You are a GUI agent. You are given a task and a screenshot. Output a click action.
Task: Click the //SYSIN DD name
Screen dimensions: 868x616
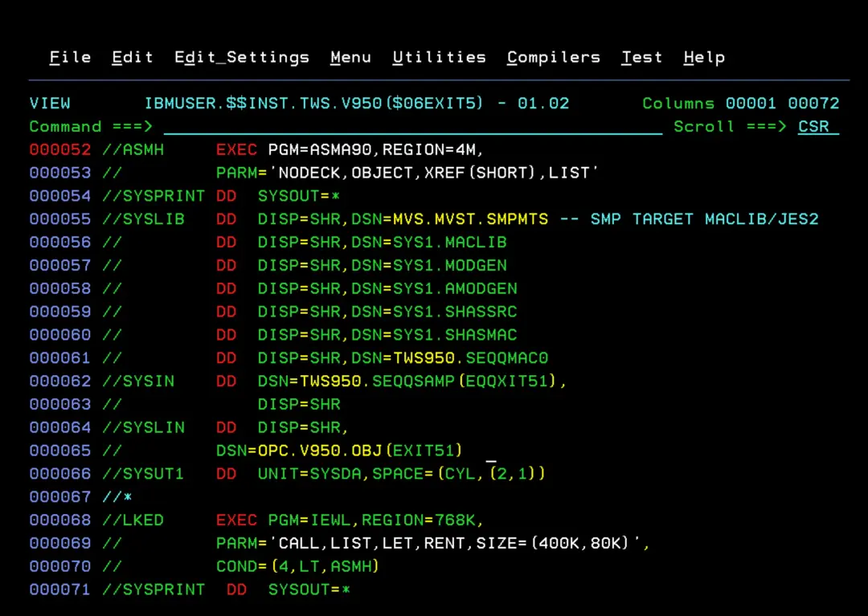point(138,381)
